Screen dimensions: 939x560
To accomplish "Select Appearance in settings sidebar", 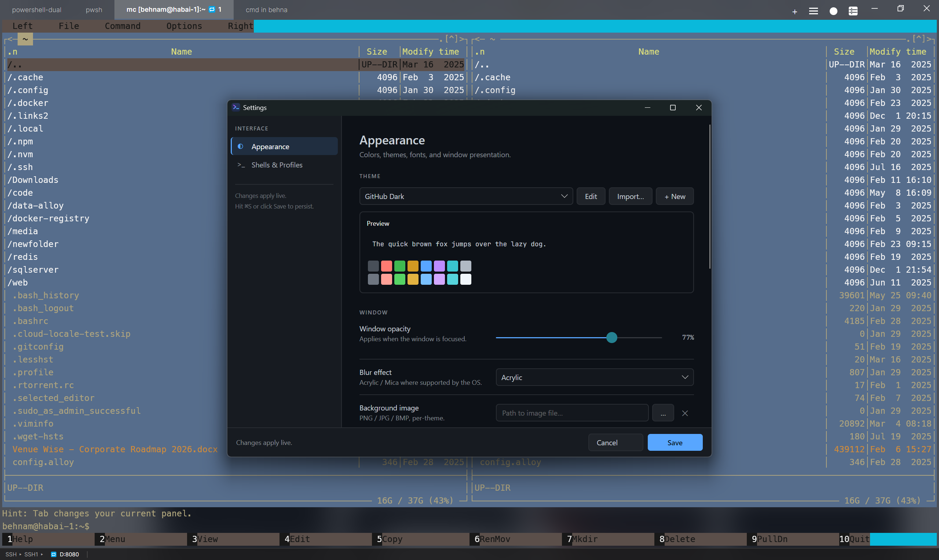I will (x=284, y=147).
